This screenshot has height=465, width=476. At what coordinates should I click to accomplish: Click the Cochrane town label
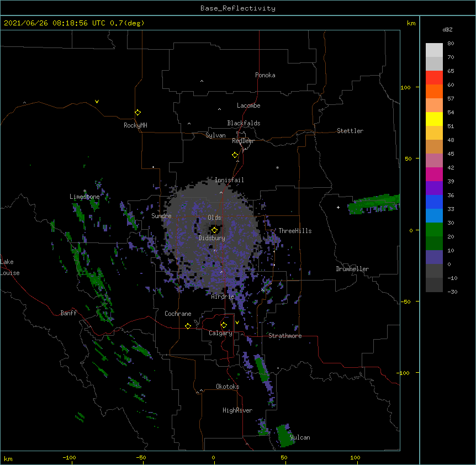(178, 314)
